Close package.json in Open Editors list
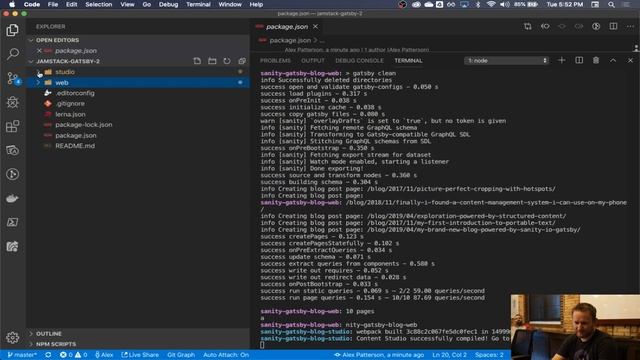Image resolution: width=640 pixels, height=360 pixels. point(39,51)
